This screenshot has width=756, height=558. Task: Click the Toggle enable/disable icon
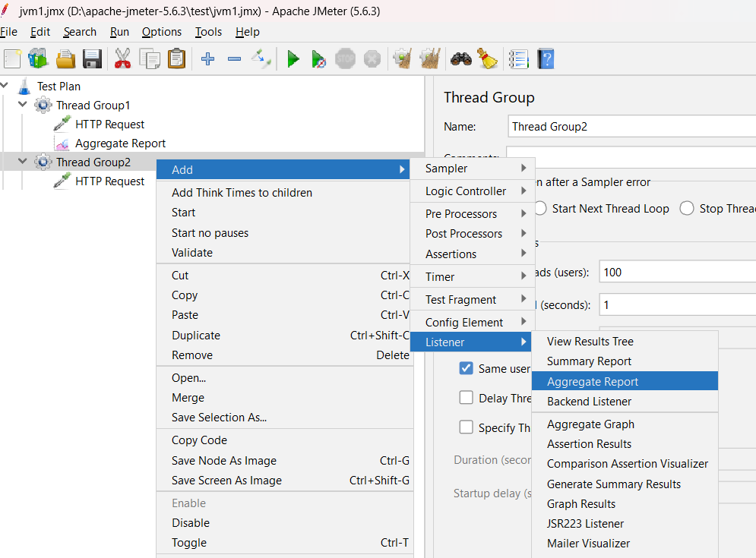(x=261, y=58)
